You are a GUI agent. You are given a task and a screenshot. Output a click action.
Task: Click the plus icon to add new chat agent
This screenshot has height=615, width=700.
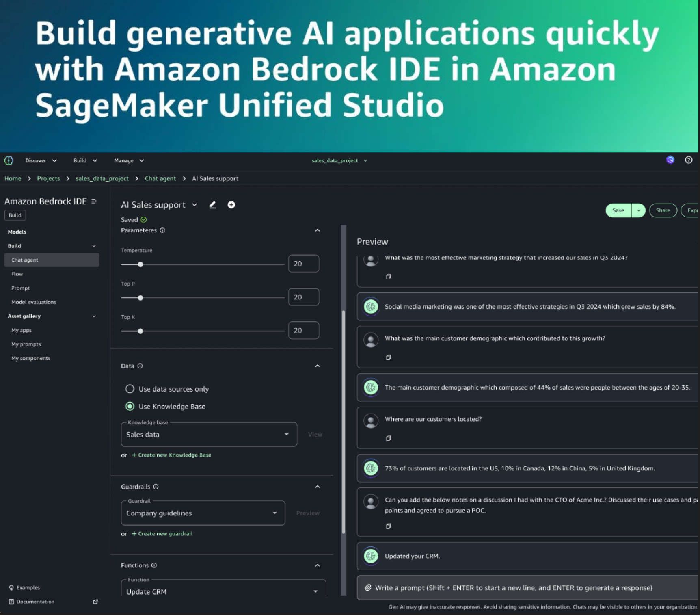(x=231, y=205)
